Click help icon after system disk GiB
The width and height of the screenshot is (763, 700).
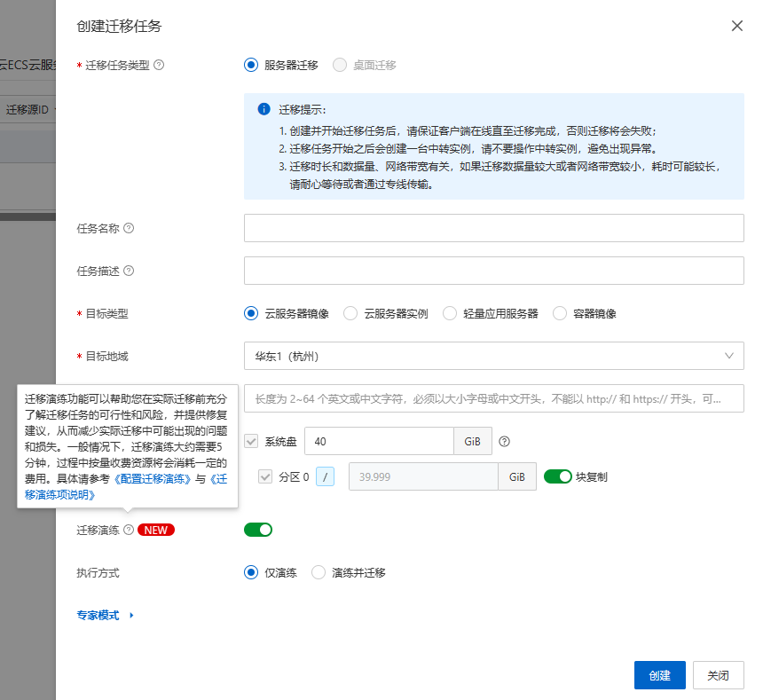pos(505,441)
